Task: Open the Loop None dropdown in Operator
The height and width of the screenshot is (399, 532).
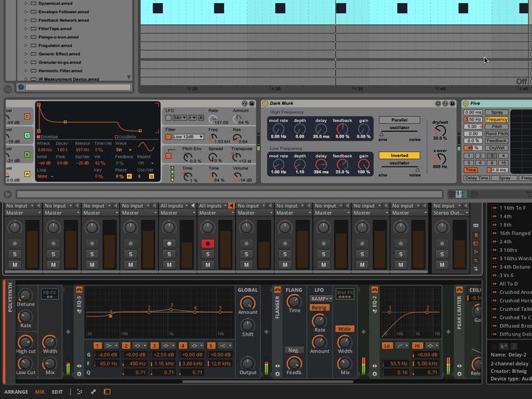Action: point(46,176)
